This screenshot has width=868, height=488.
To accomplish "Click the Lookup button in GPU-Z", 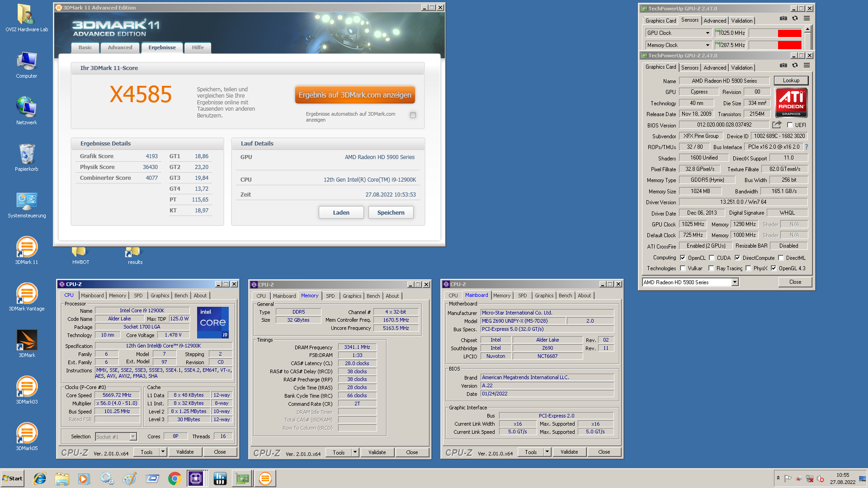I will (791, 80).
